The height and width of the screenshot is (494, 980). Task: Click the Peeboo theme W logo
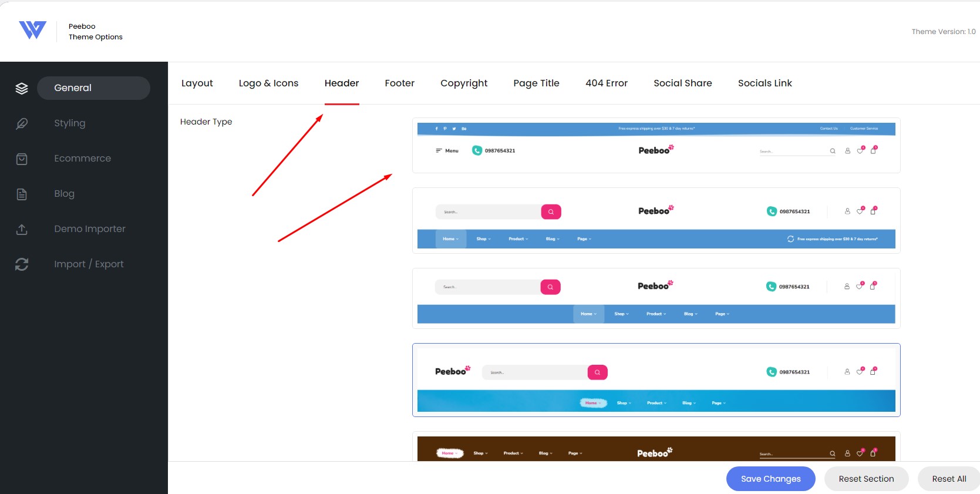(32, 30)
